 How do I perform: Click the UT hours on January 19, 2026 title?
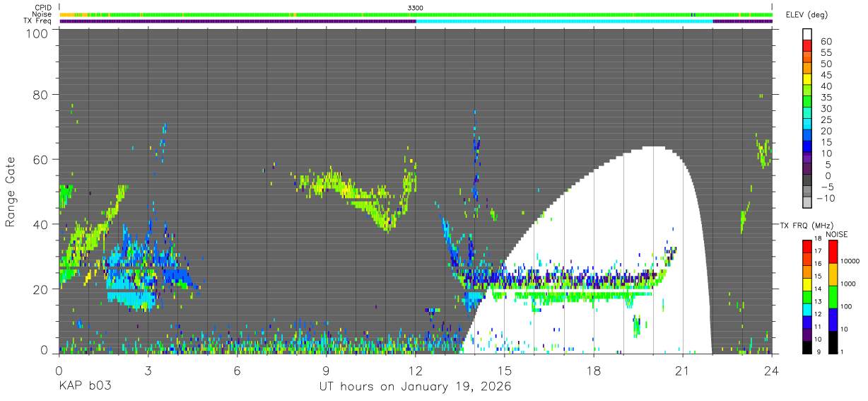[x=415, y=387]
